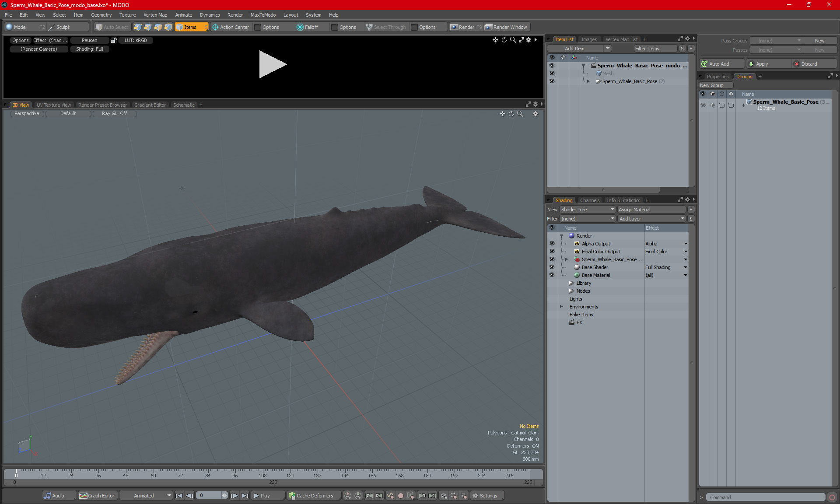
Task: Open the Graph Editor
Action: 97,496
